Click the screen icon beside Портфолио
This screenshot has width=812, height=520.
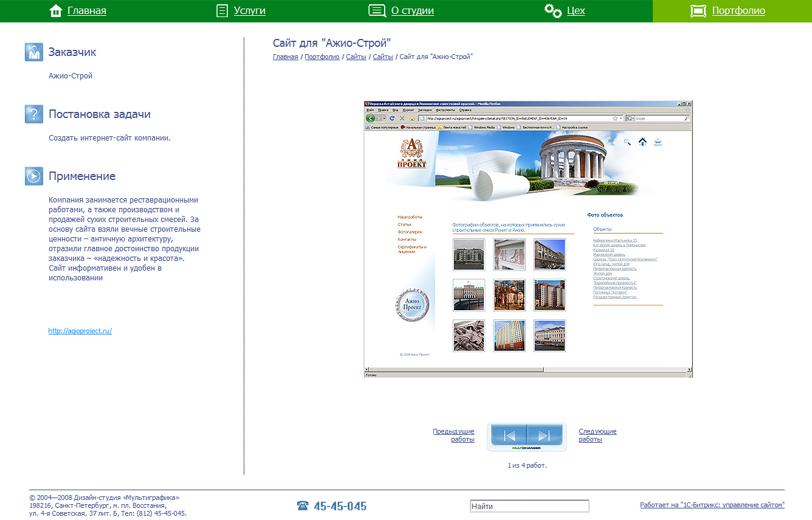tap(698, 11)
